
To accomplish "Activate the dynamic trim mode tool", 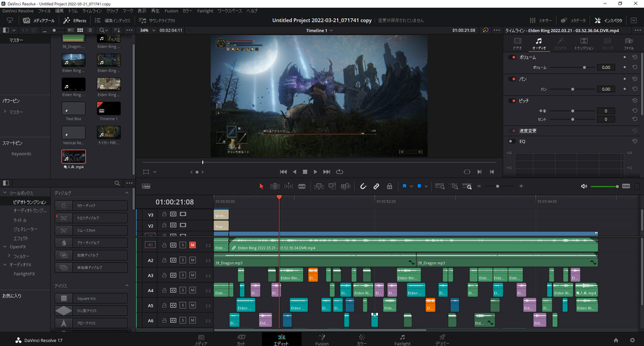I will point(288,186).
